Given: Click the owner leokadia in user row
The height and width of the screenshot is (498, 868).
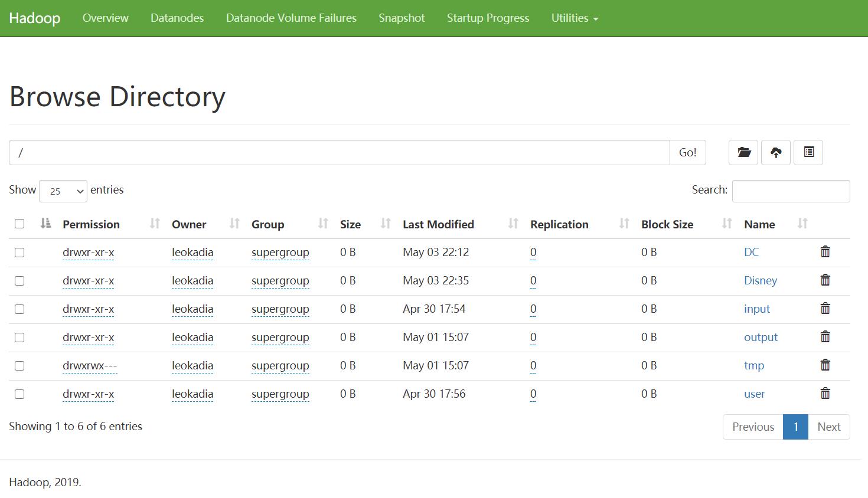Looking at the screenshot, I should pos(192,394).
